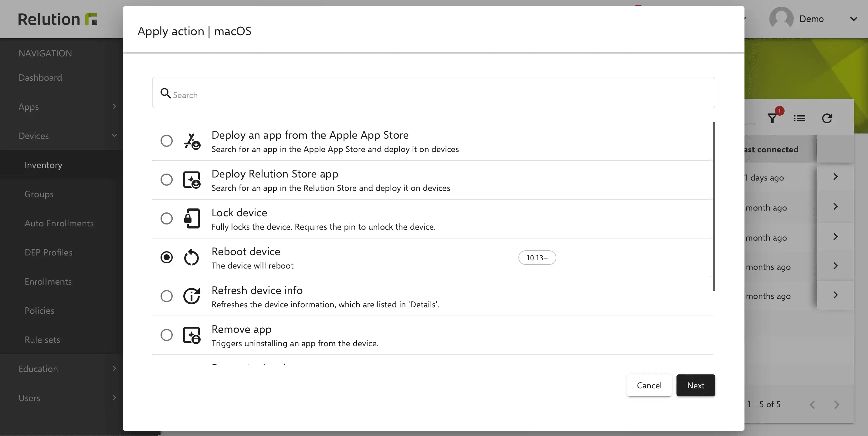This screenshot has height=436, width=868.
Task: Click the Cancel button
Action: coord(649,385)
